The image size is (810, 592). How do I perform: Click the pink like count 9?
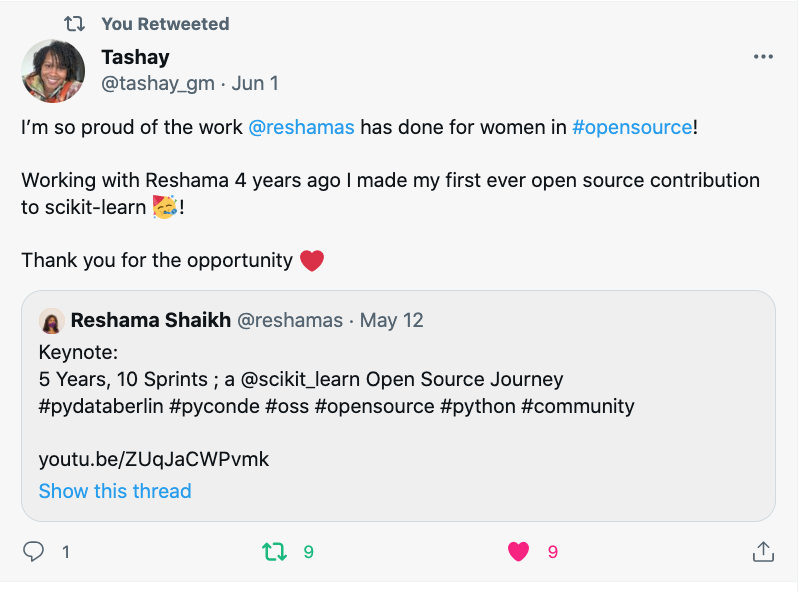(x=553, y=551)
